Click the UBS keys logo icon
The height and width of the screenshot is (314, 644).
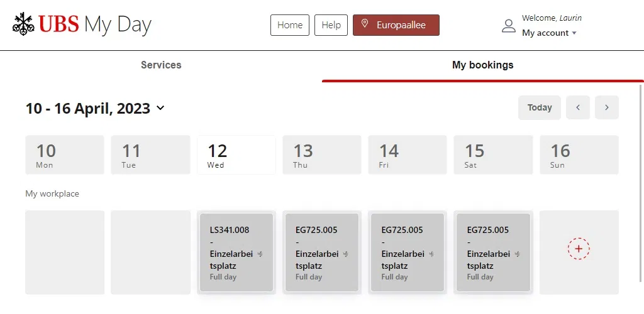[23, 24]
